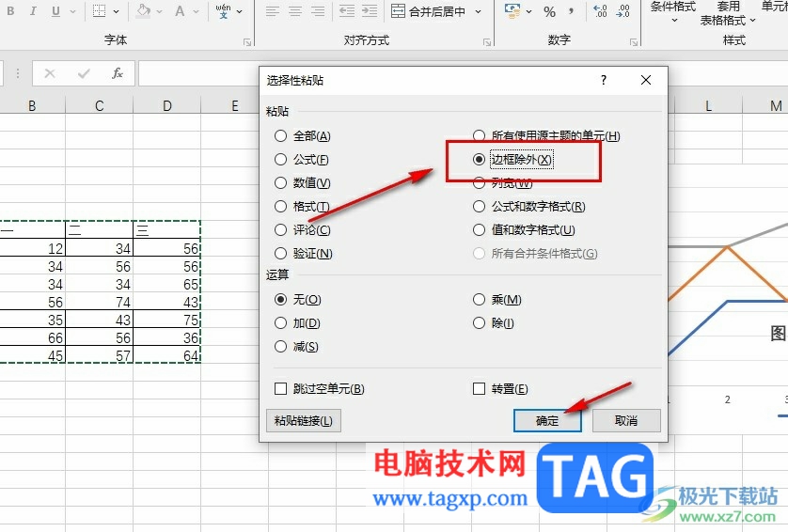Confirm formula entry checkmark icon
This screenshot has height=532, width=788.
click(84, 73)
